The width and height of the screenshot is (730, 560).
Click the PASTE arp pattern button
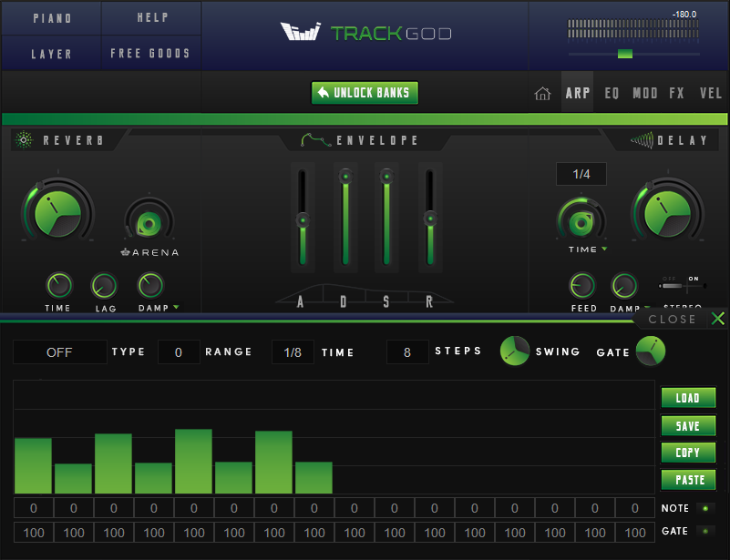tap(688, 480)
